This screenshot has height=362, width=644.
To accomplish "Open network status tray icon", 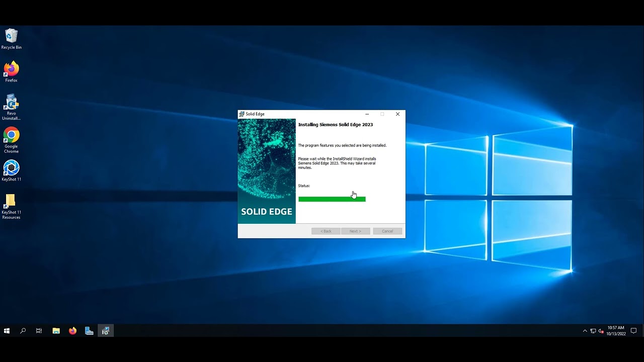I will (593, 331).
